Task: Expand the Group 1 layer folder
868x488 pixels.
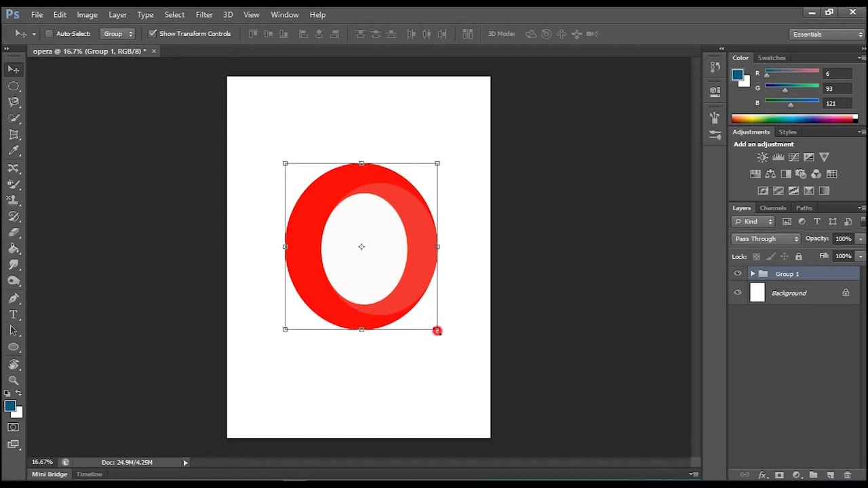Action: (753, 274)
